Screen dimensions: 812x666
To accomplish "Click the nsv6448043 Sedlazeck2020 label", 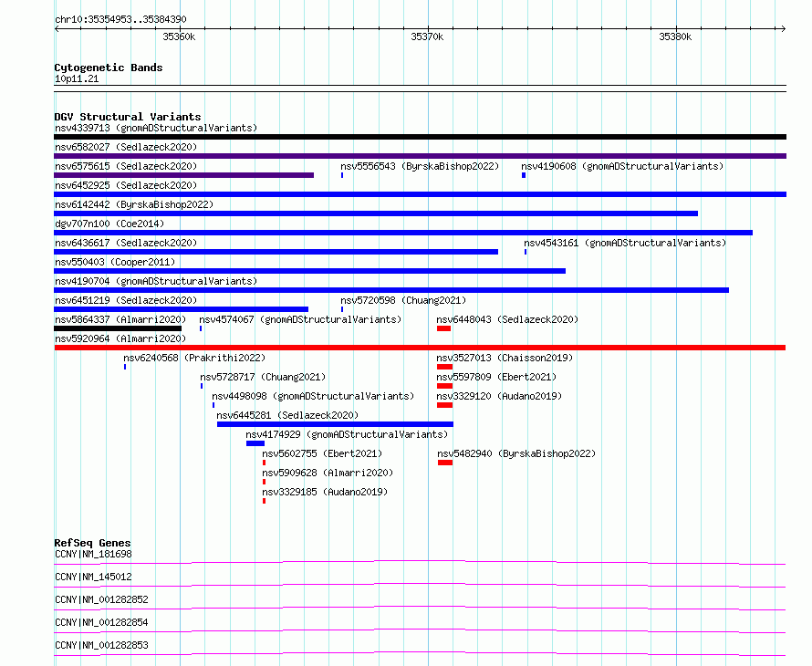I will 507,319.
